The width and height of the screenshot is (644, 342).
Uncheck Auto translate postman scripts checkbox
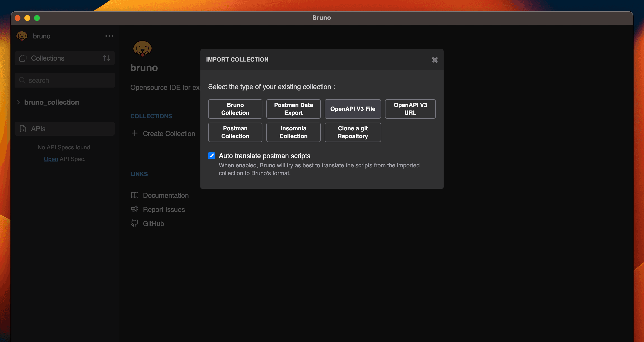(x=212, y=156)
